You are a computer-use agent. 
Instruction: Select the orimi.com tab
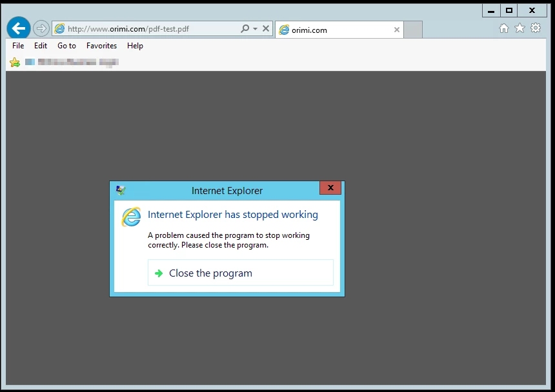pyautogui.click(x=339, y=30)
